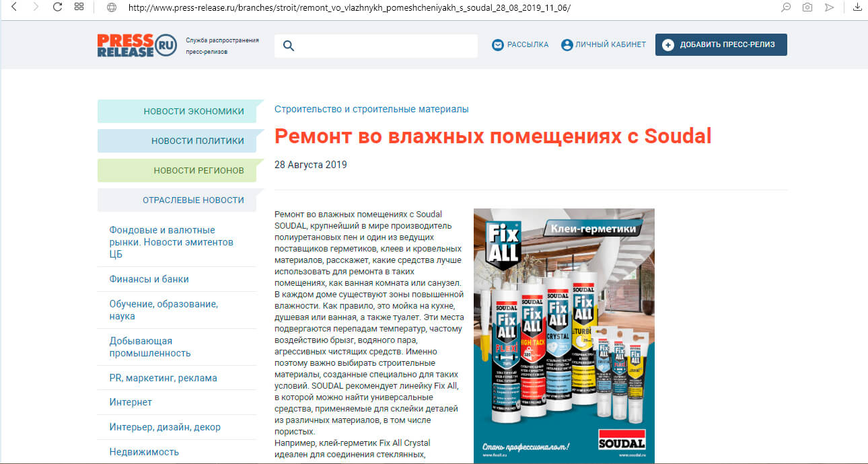Viewport: 868px width, 464px height.
Task: Open the Новости регионов tab
Action: tap(176, 170)
